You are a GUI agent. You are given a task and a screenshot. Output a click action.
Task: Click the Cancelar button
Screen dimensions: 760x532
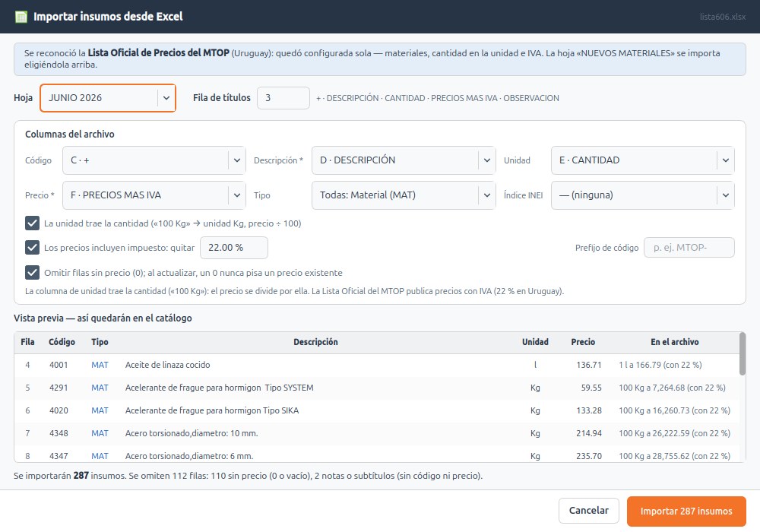[x=588, y=511]
